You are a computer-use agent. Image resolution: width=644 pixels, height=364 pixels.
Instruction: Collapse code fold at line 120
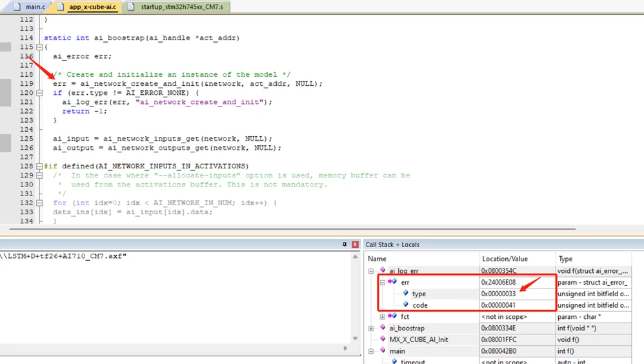(39, 93)
